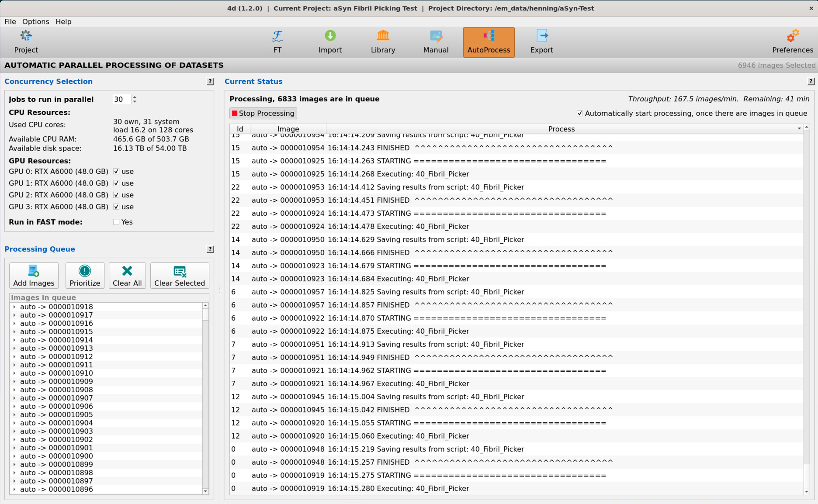Screen dimensions: 818x504
Task: Open the FT toolbar icon
Action: [277, 42]
